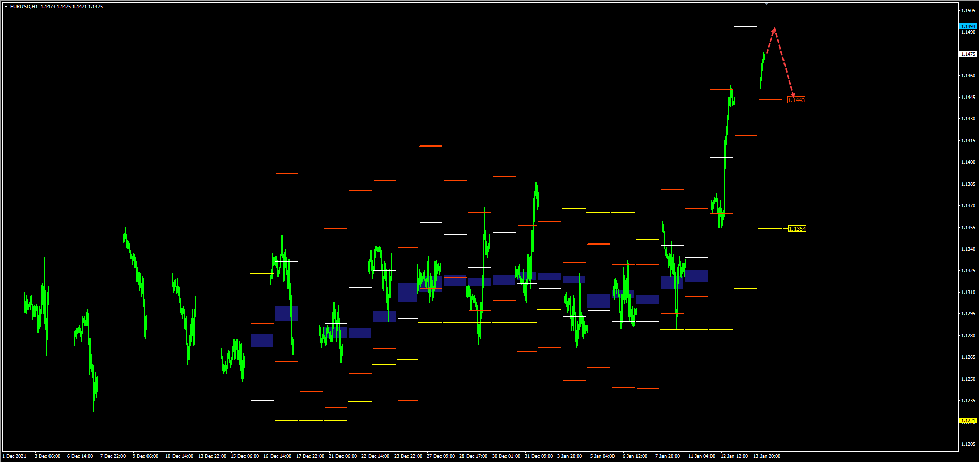Click the 12 Jan 12:00 time axis label

tap(734, 456)
